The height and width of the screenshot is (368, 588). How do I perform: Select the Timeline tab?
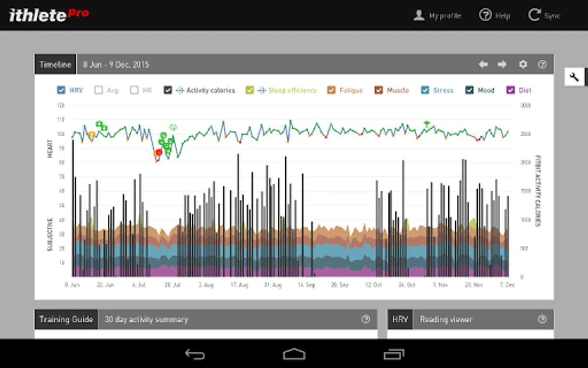(x=55, y=64)
